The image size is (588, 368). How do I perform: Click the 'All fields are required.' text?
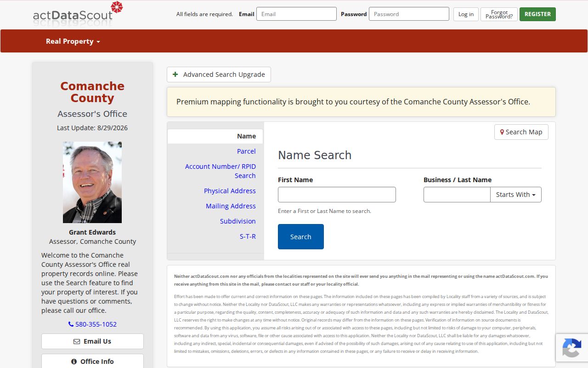click(204, 14)
